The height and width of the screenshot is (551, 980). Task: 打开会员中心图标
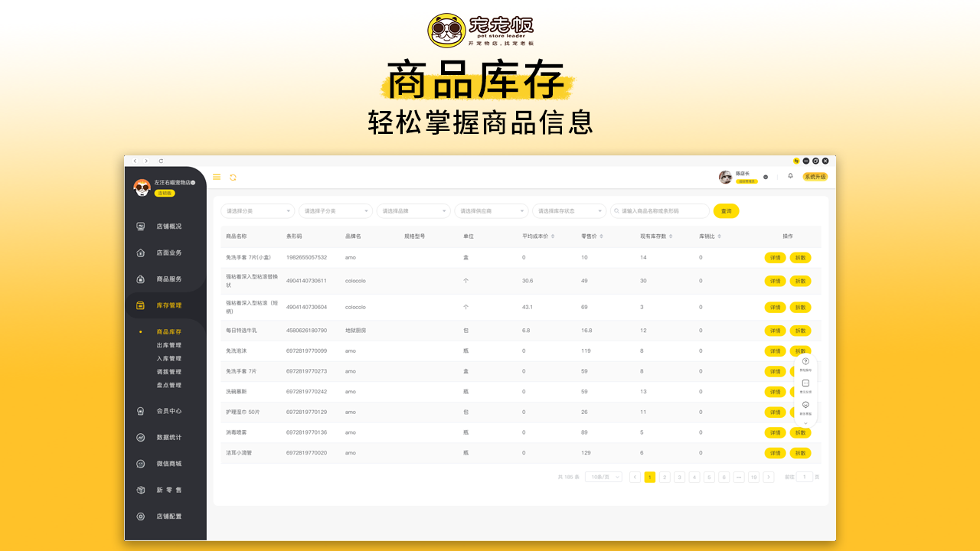pyautogui.click(x=140, y=411)
